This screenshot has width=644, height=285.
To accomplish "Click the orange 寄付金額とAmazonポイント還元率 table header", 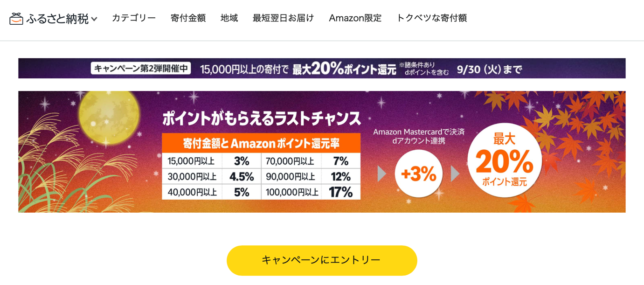I will [x=261, y=143].
